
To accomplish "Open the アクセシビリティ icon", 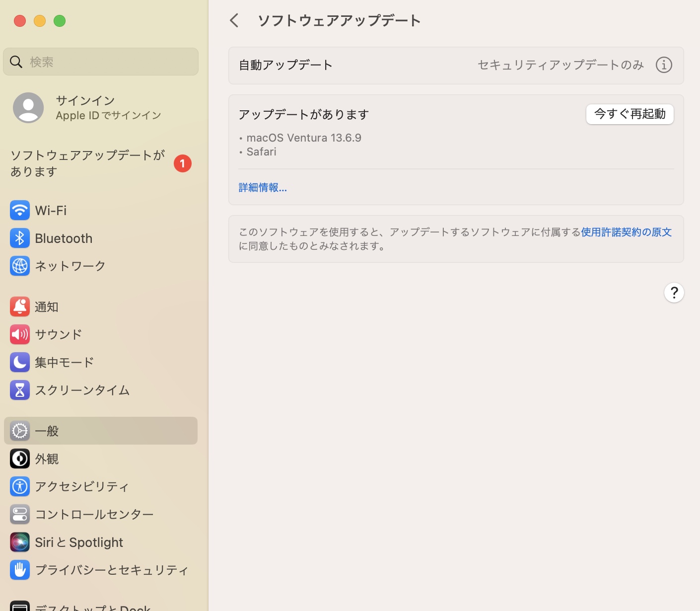I will point(20,487).
